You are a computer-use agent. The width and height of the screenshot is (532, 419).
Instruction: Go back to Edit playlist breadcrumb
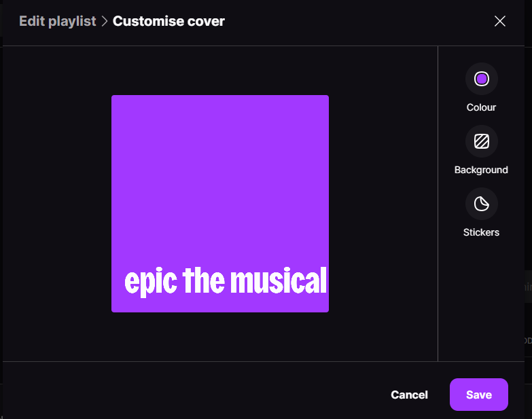[x=57, y=21]
